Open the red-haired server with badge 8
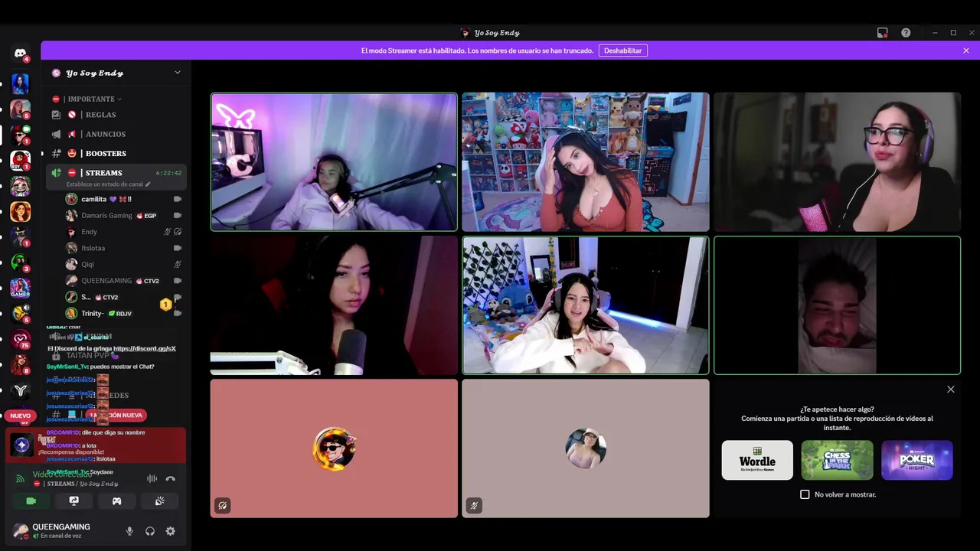The image size is (980, 551). [21, 364]
